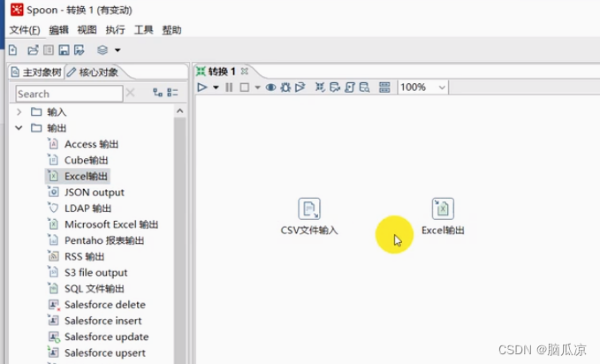Click the explore repository toolbar icon
Viewport: 600px width, 364px height.
tap(49, 49)
